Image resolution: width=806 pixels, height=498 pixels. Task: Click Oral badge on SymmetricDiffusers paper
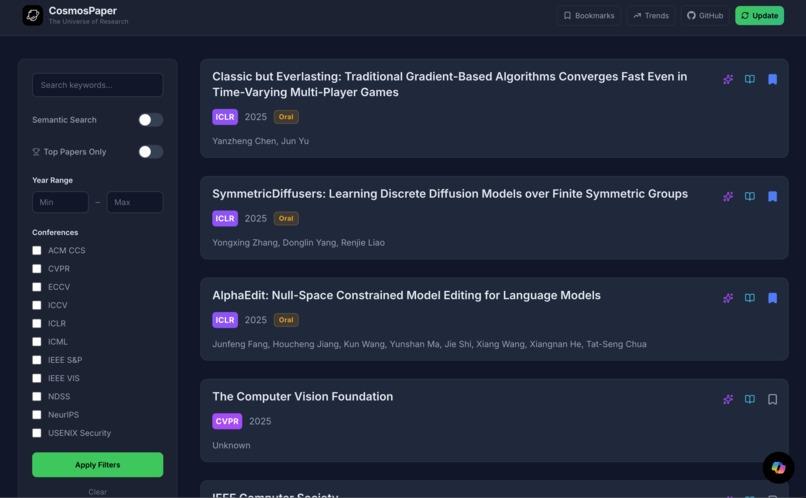click(x=286, y=218)
